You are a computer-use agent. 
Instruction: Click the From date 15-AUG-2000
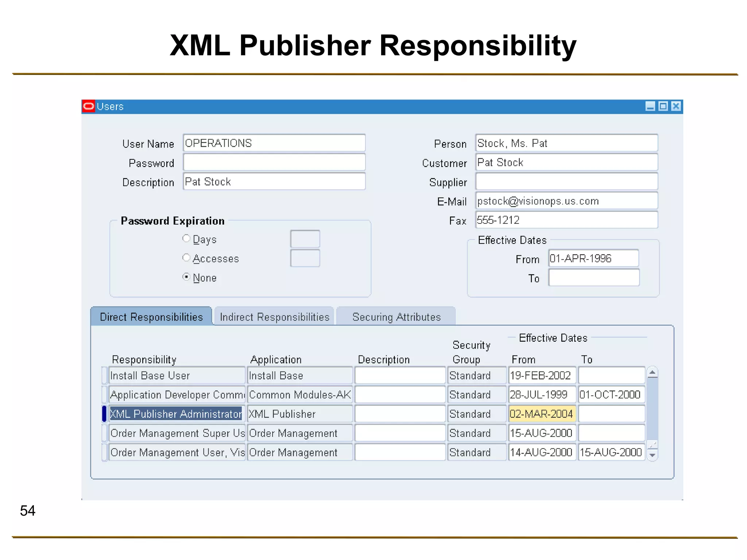coord(542,433)
